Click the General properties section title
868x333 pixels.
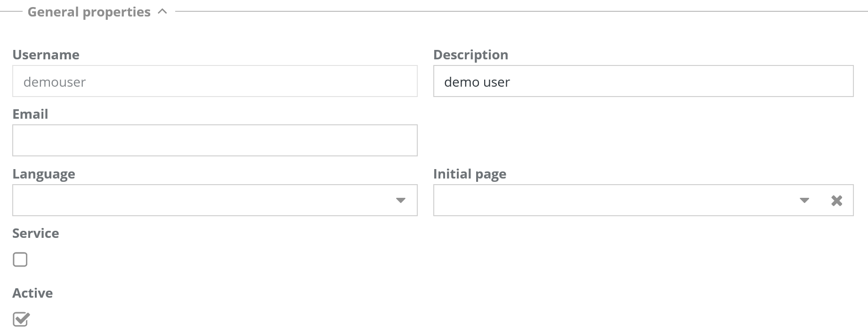89,12
